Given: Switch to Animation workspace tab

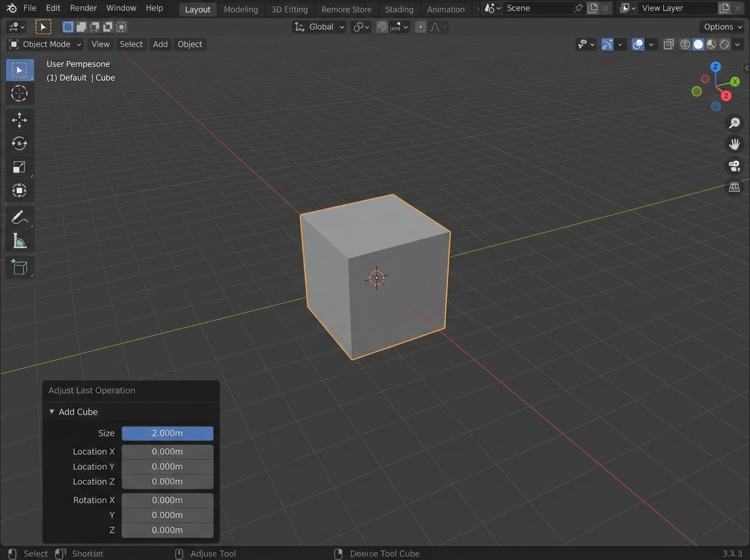Looking at the screenshot, I should click(x=446, y=9).
